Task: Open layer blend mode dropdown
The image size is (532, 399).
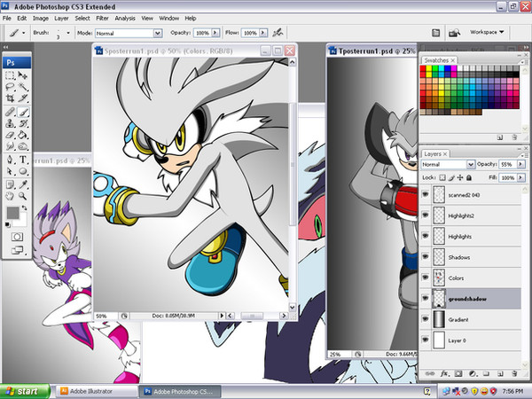Action: click(x=470, y=164)
